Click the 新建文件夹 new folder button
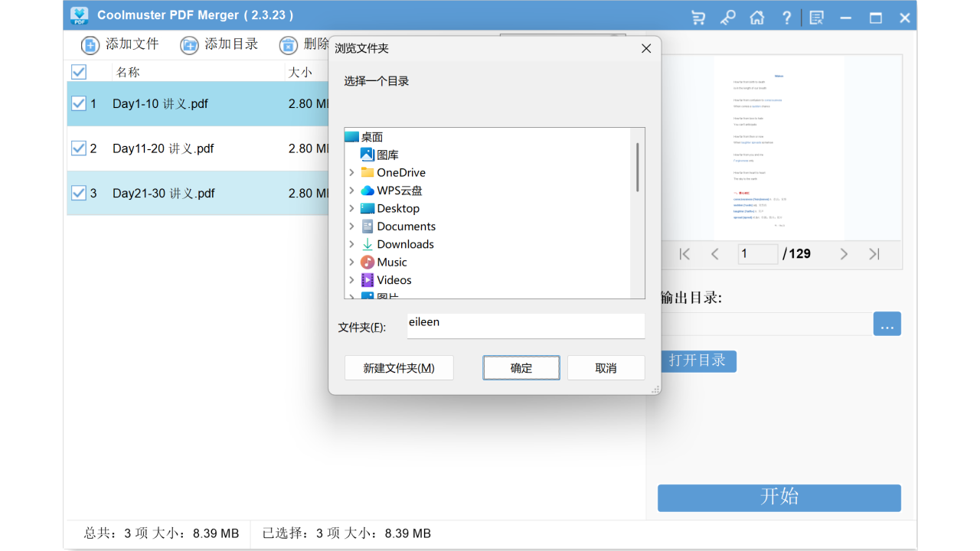 click(x=399, y=367)
